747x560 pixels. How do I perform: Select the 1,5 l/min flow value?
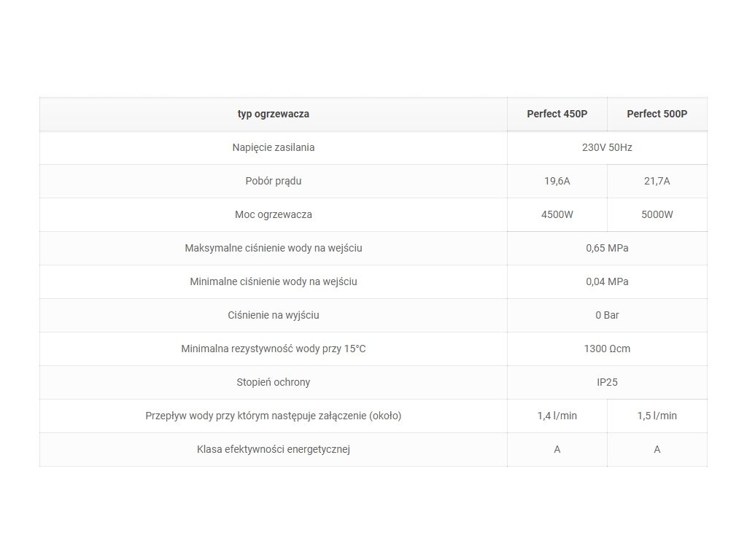click(x=657, y=416)
